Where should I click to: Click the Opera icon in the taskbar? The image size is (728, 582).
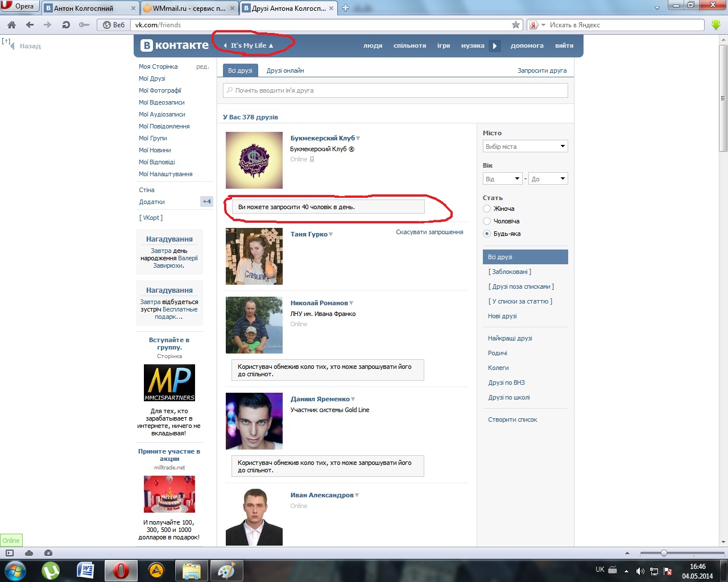tap(121, 571)
